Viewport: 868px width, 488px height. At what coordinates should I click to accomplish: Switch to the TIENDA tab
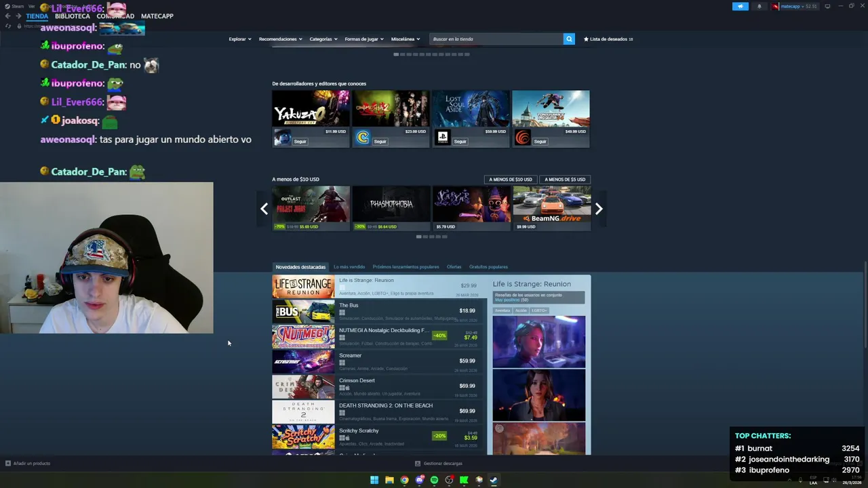click(37, 16)
